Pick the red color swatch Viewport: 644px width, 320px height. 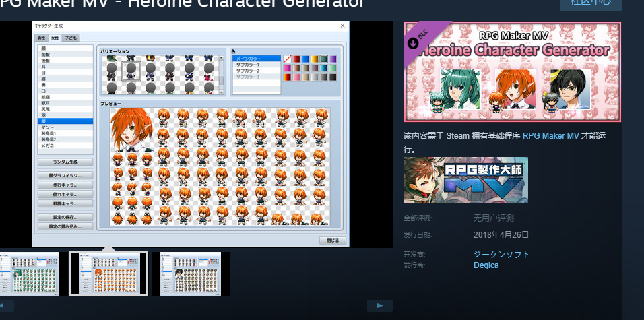point(296,59)
